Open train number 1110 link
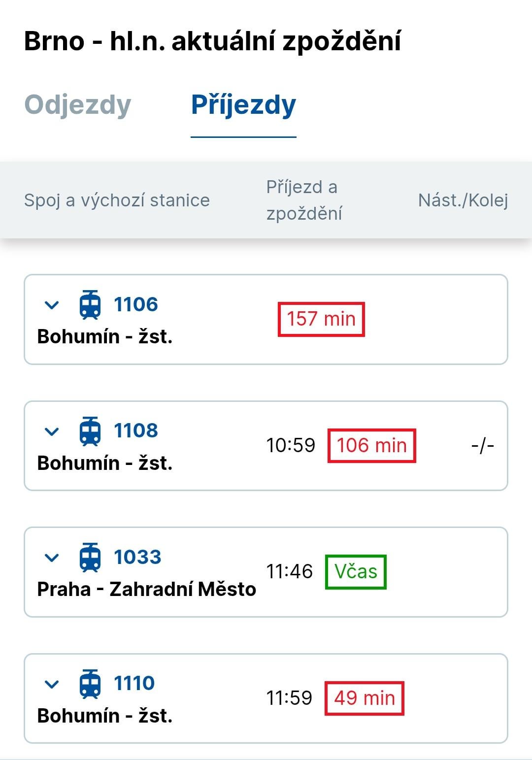 point(134,683)
